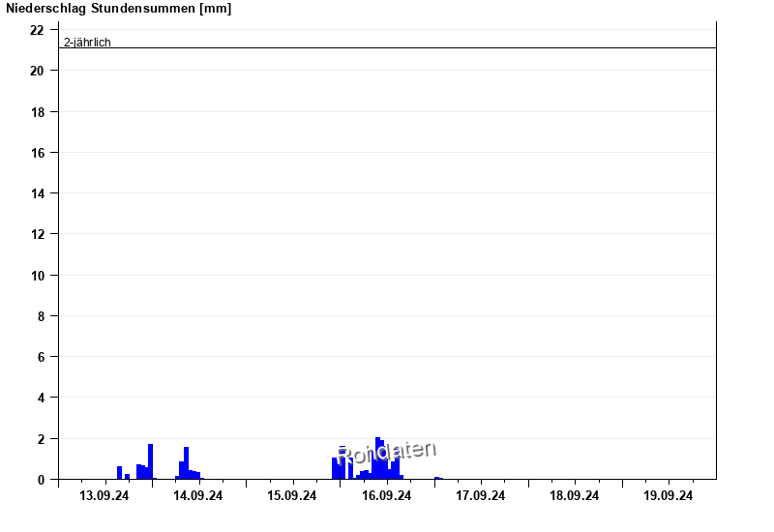Screen dimensions: 774x532
Task: Click the 13.09.24 date label
Action: point(104,496)
